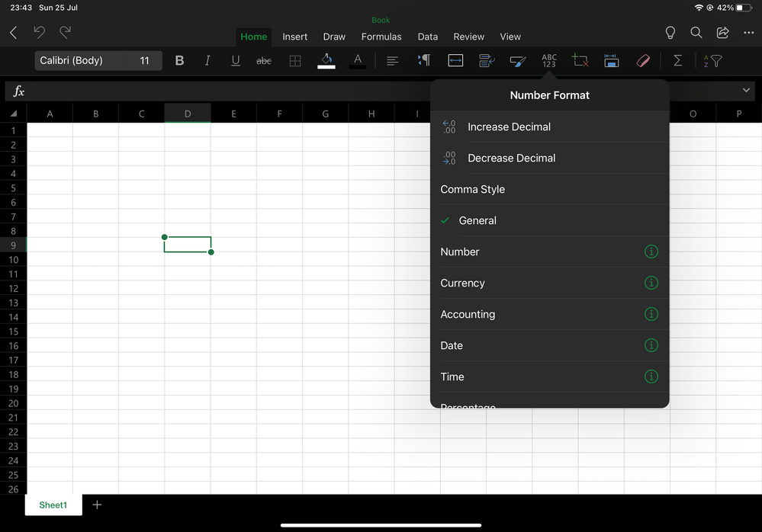Open Currency format info options
The image size is (762, 532).
click(651, 283)
